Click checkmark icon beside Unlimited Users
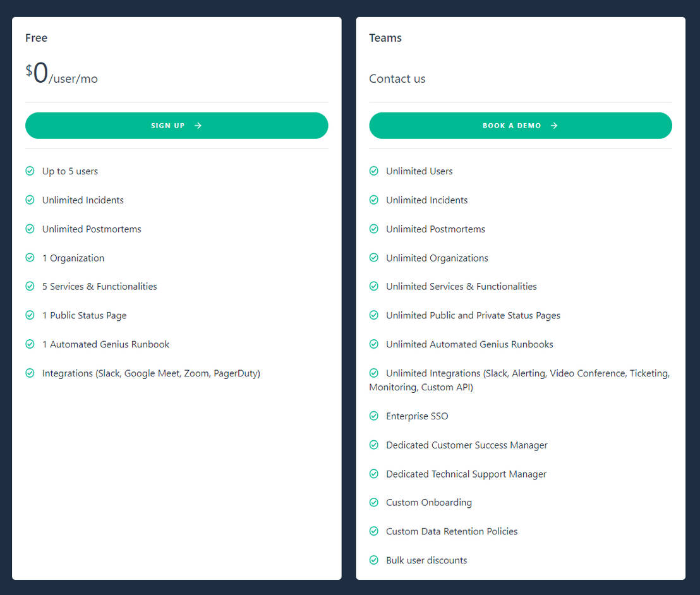The width and height of the screenshot is (700, 595). pos(374,171)
